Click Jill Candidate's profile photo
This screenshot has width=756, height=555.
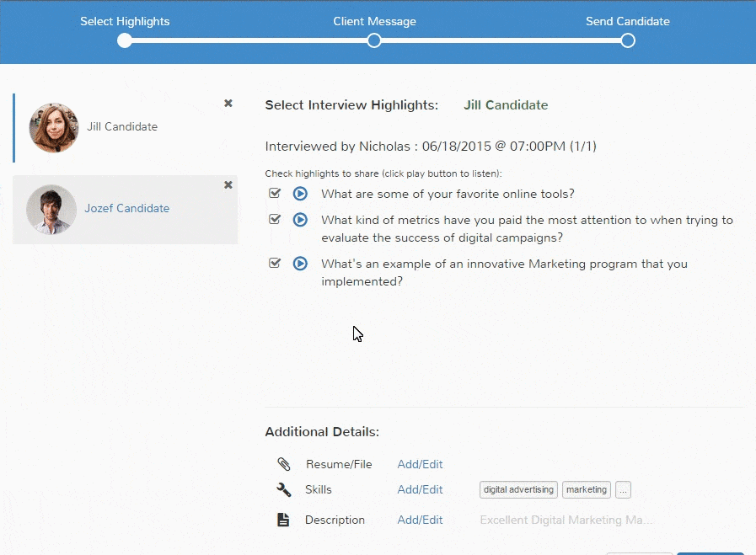(x=53, y=128)
